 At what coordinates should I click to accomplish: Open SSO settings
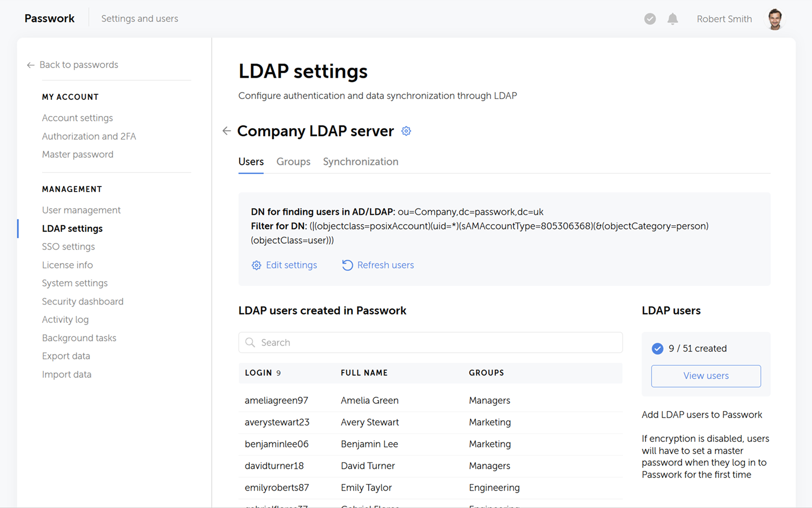click(x=68, y=246)
